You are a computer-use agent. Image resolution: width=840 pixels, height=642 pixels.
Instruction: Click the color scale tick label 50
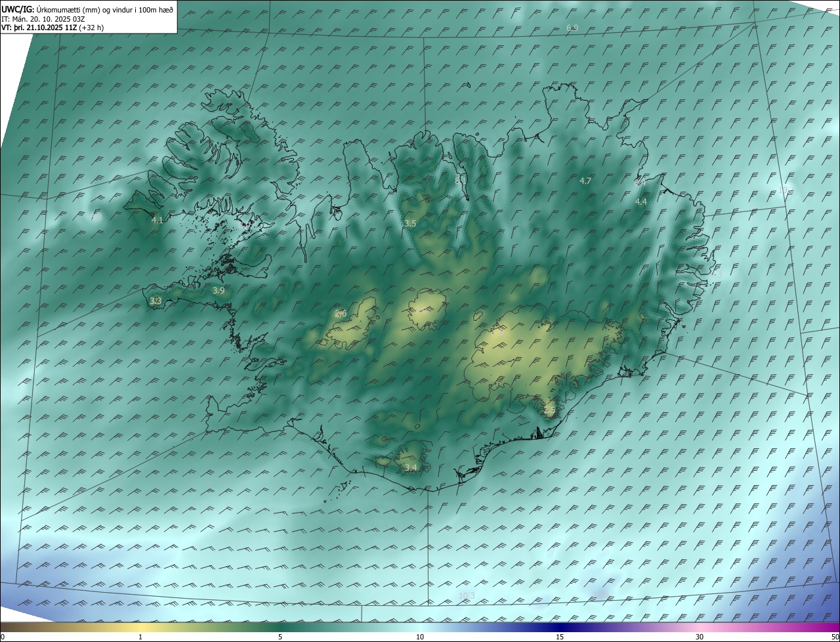(835, 637)
